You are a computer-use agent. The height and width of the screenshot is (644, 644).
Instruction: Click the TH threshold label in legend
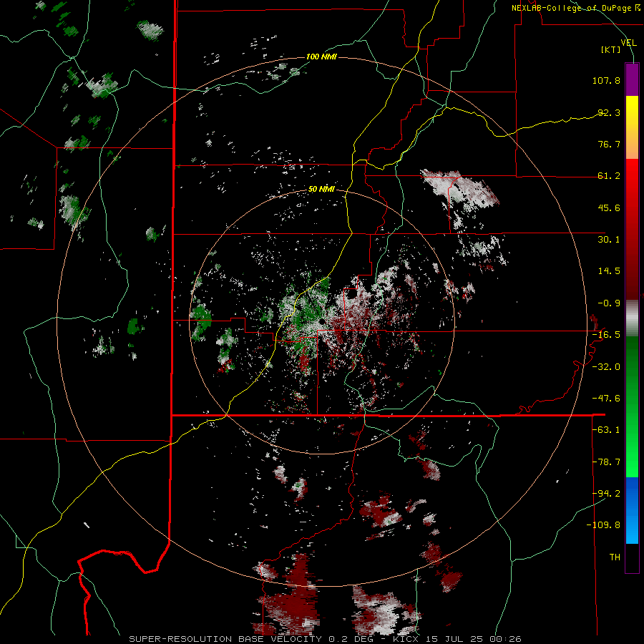point(615,557)
